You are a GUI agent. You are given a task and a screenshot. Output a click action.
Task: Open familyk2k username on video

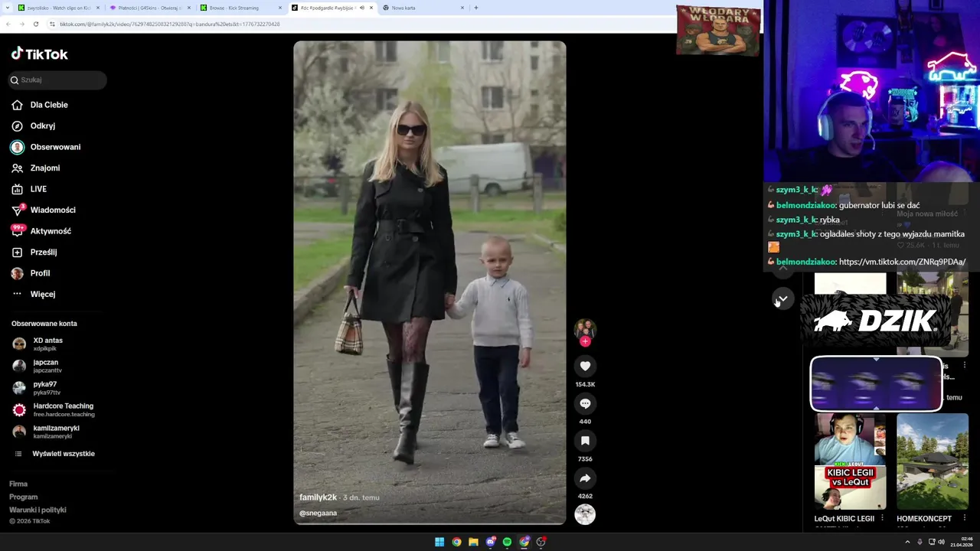coord(318,497)
